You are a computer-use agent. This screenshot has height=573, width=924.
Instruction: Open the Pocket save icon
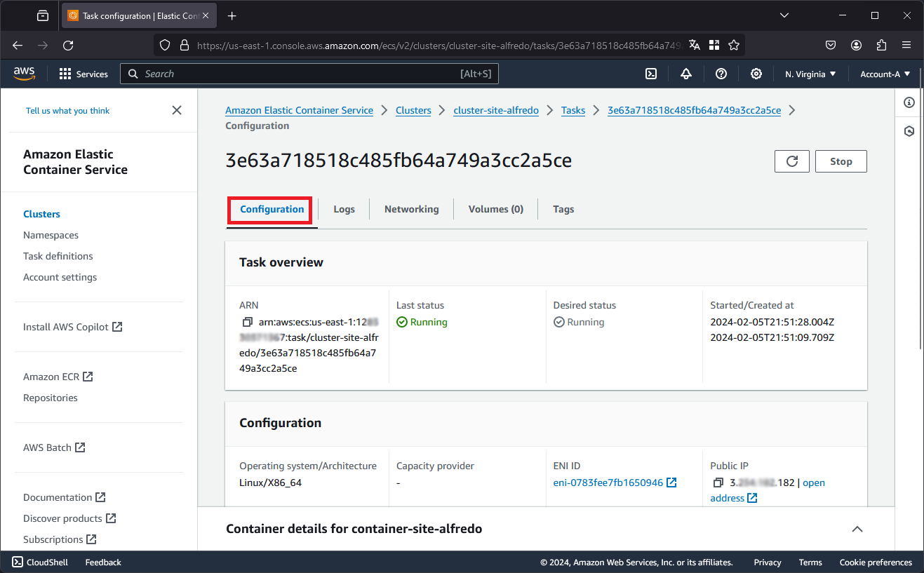coord(830,45)
